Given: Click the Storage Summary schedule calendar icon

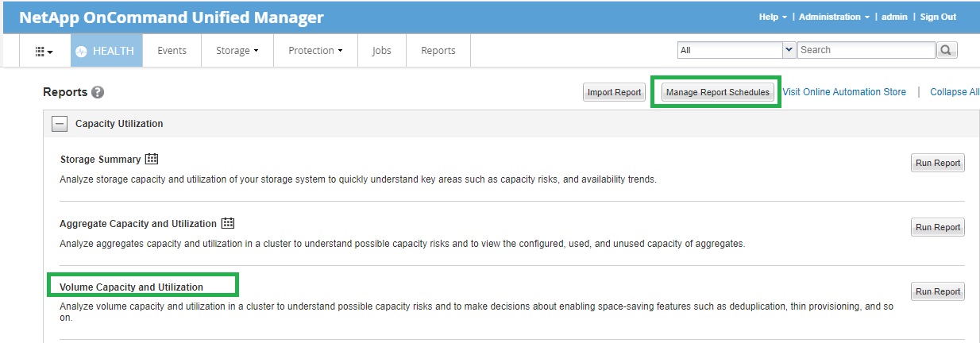Looking at the screenshot, I should 152,159.
